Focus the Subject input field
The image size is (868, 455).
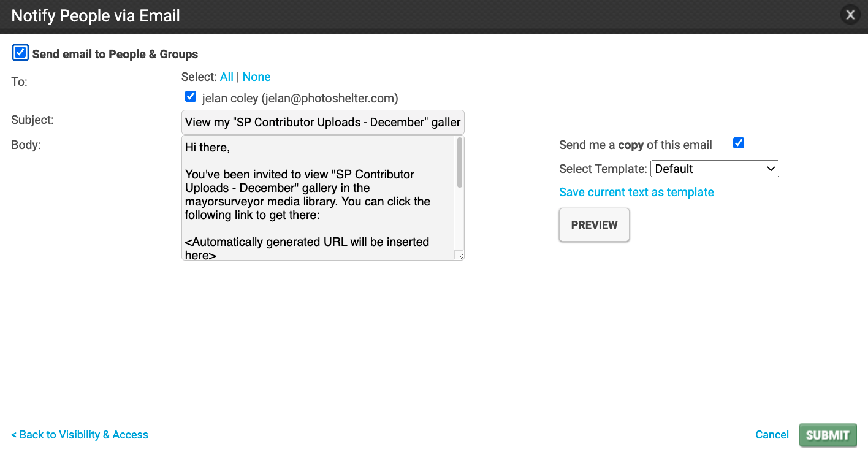coord(323,122)
